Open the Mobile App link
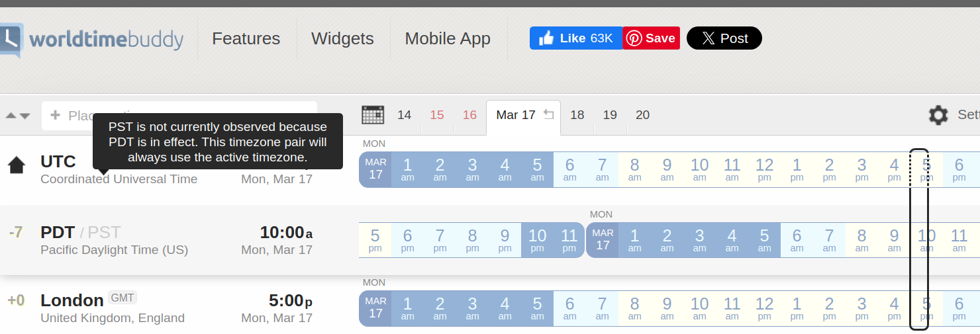 (x=448, y=39)
